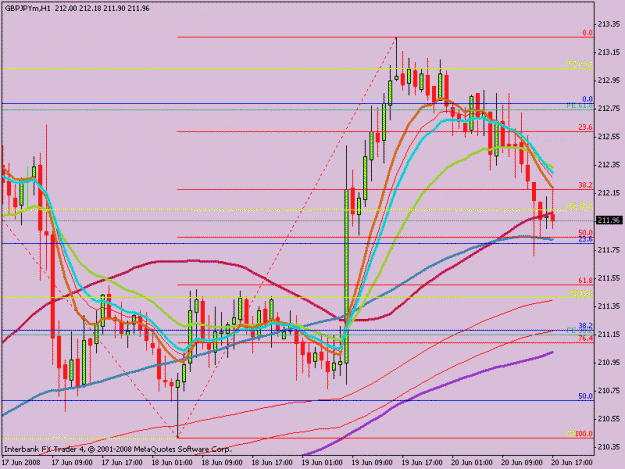Select the red 76.4 retracement label
Image resolution: width=625 pixels, height=469 pixels.
coord(586,338)
